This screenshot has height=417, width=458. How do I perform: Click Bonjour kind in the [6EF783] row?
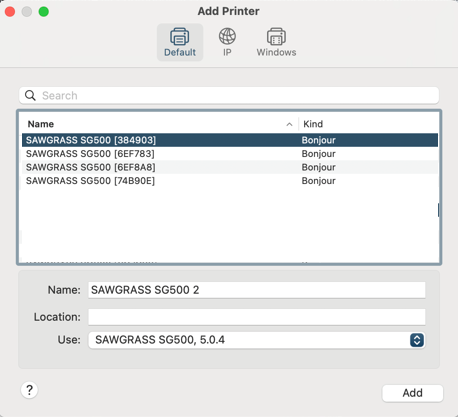[318, 154]
